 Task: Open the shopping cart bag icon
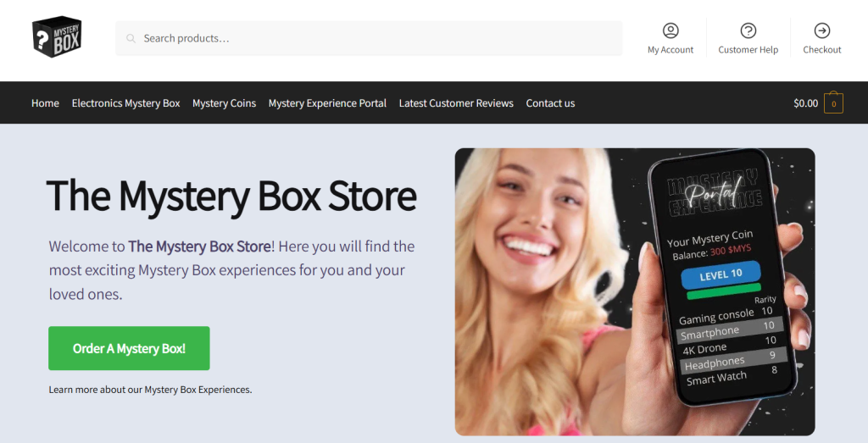(x=833, y=102)
